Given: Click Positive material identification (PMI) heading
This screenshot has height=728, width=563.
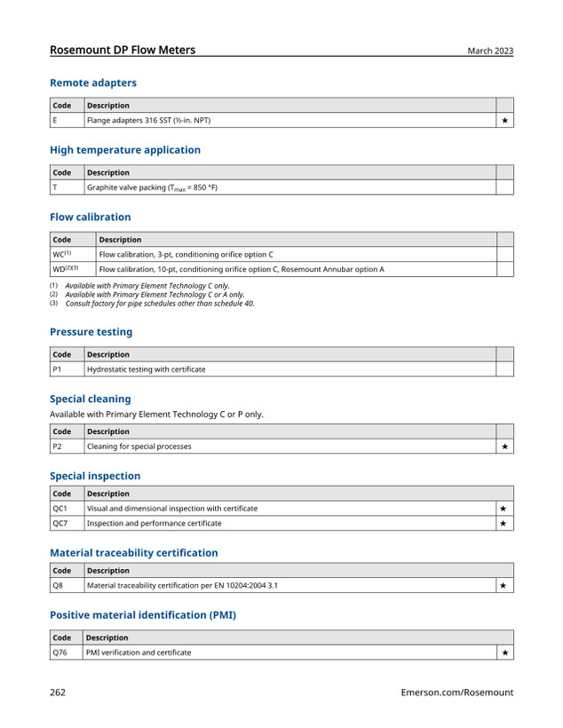Looking at the screenshot, I should [143, 615].
